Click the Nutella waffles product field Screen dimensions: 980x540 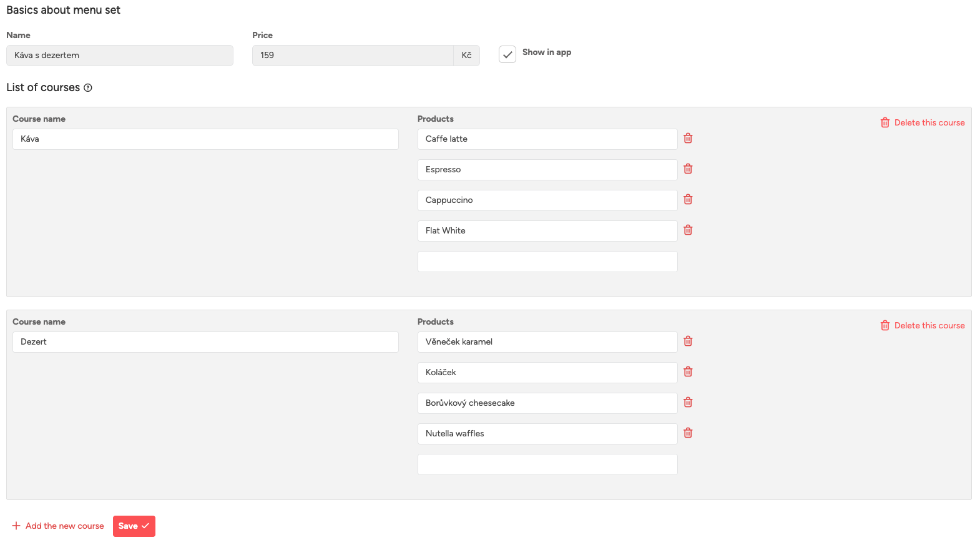[x=547, y=434]
